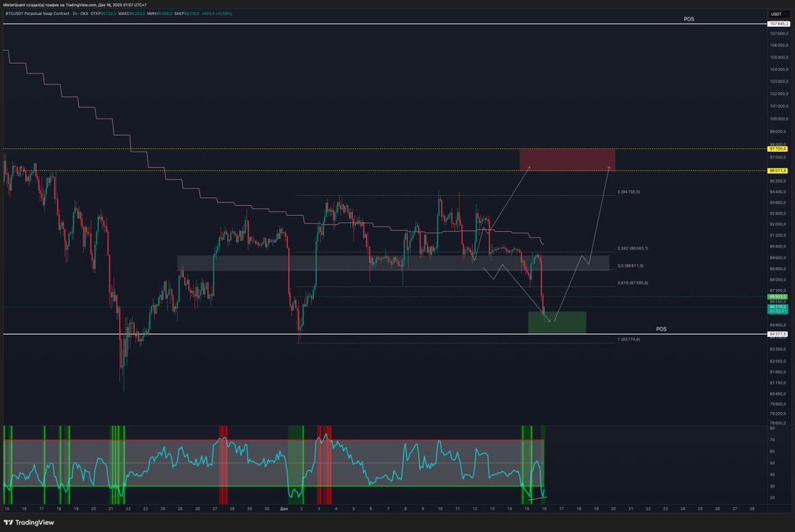This screenshot has height=532, width=795.
Task: Select Fibonacci level label 0,618 (87 595,8)
Action: point(633,283)
